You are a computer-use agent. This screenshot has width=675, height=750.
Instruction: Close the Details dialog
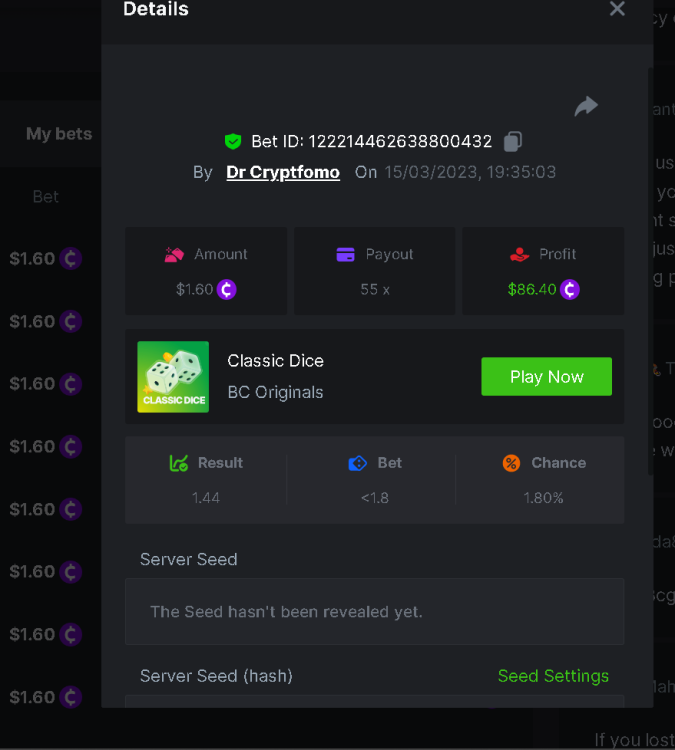[617, 9]
